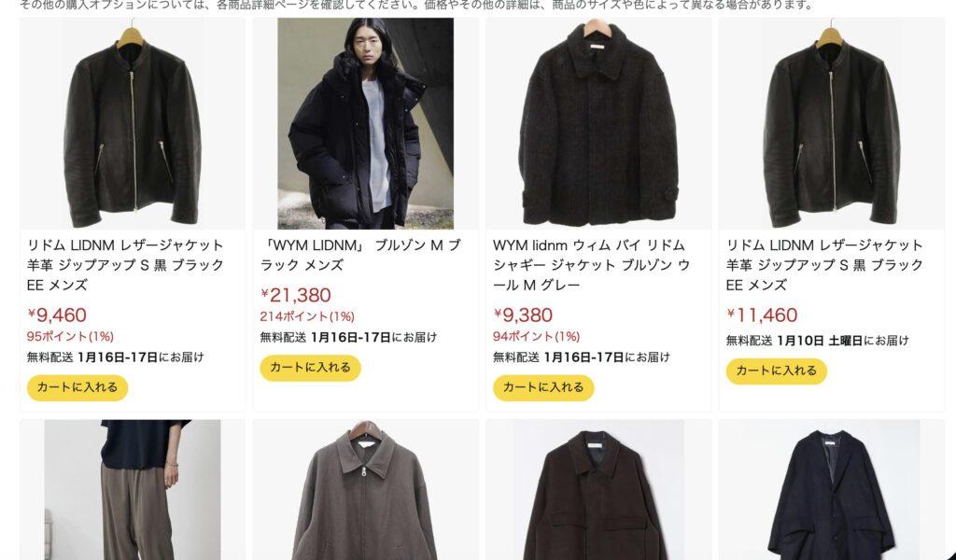Open navy oversized coat image
Screen dimensions: 956x560
832,490
